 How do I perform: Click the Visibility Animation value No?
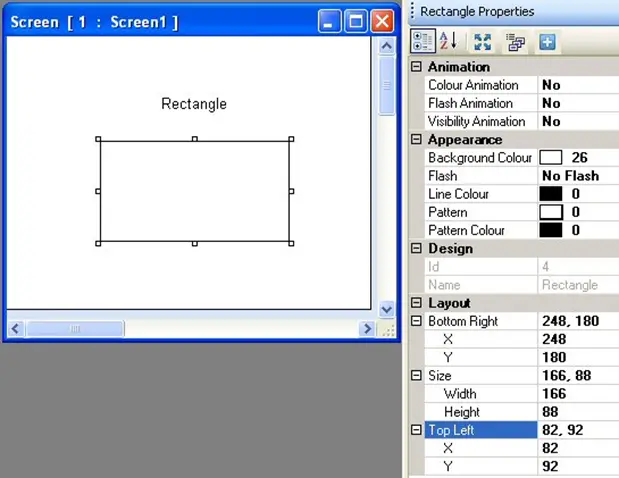551,121
